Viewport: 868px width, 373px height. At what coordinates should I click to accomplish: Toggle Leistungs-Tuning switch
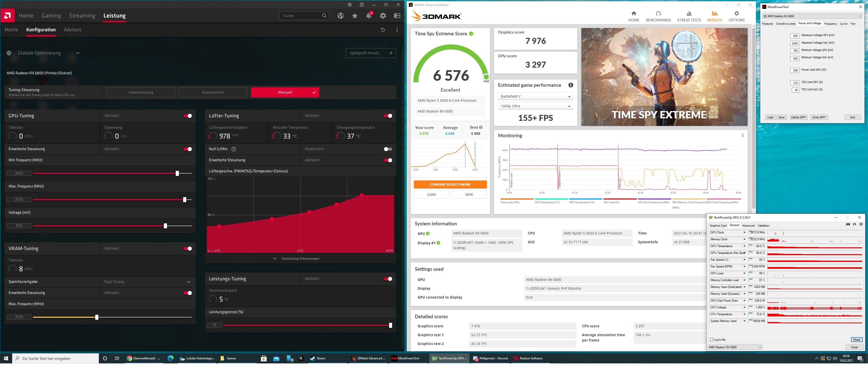(388, 279)
